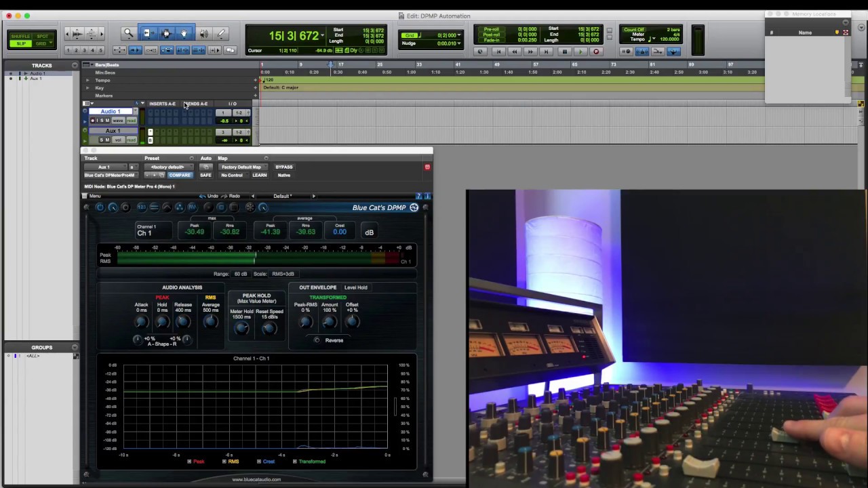Viewport: 868px width, 488px height.
Task: Click the Online sync clock button
Action: (x=481, y=52)
